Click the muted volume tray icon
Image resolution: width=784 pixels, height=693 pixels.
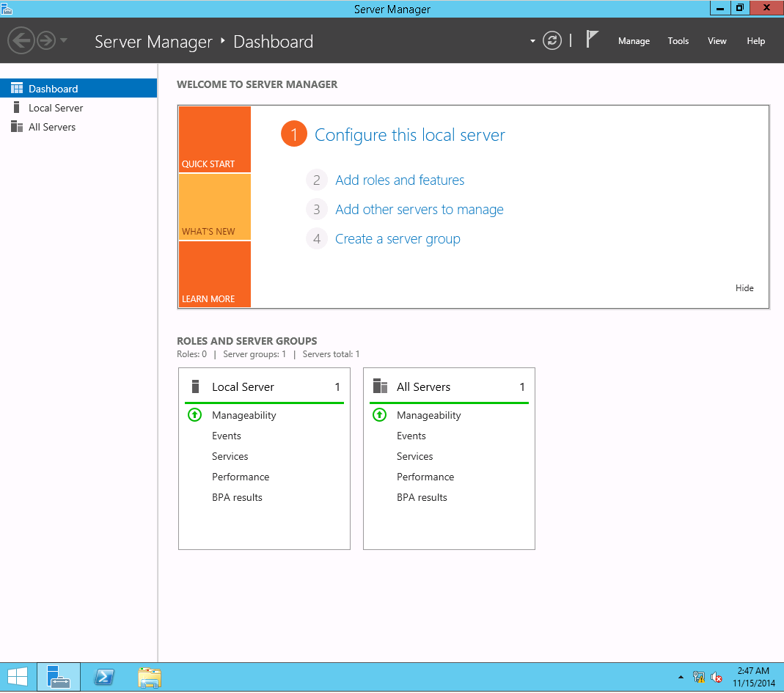pyautogui.click(x=716, y=678)
